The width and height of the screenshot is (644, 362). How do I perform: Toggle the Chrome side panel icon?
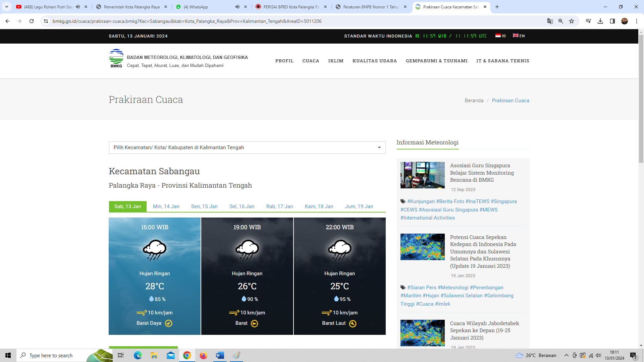[x=612, y=21]
